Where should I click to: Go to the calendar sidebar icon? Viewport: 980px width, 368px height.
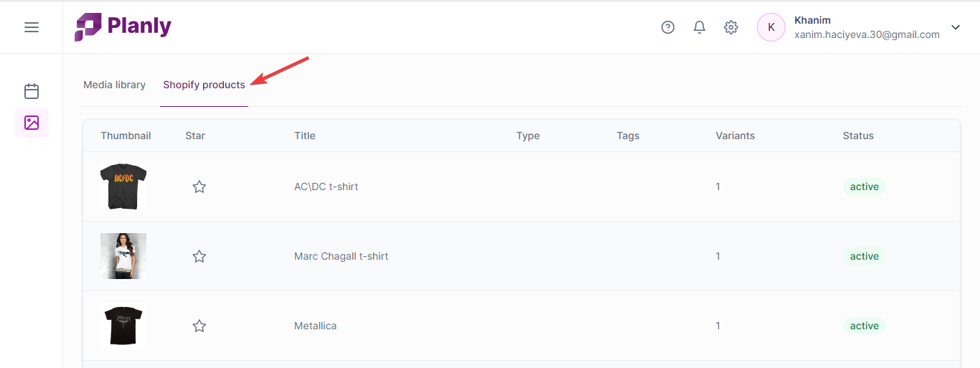(32, 91)
